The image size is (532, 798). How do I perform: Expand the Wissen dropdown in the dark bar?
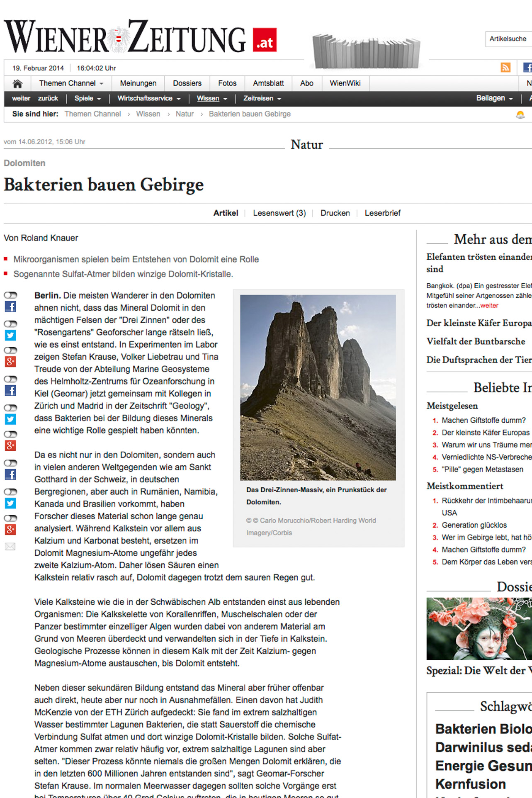pyautogui.click(x=212, y=98)
